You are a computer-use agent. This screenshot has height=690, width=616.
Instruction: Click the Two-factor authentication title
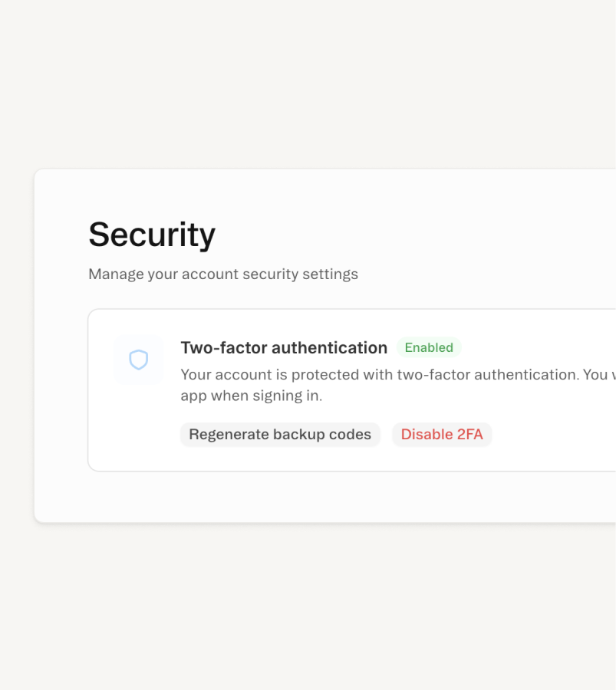coord(284,348)
